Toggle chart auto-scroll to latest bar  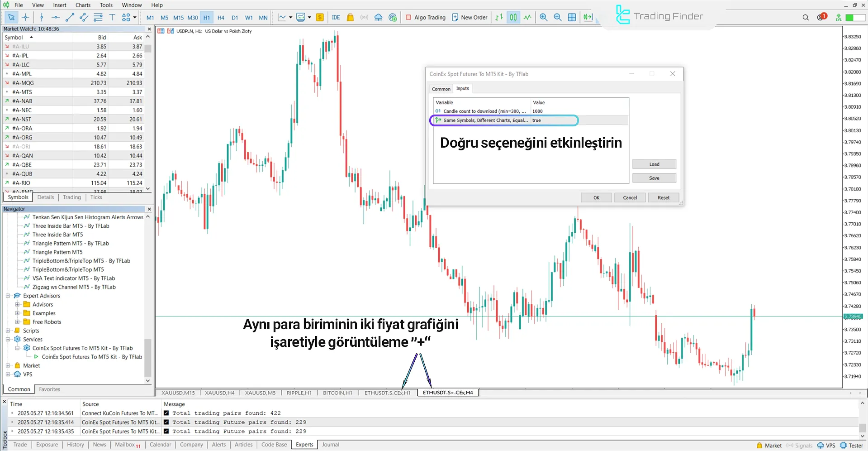click(588, 17)
